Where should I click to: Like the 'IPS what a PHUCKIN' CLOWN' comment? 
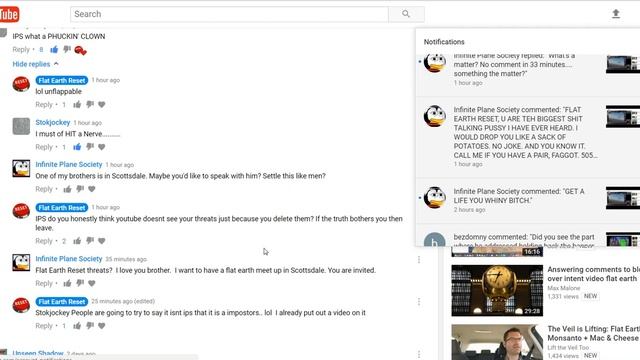tap(54, 50)
